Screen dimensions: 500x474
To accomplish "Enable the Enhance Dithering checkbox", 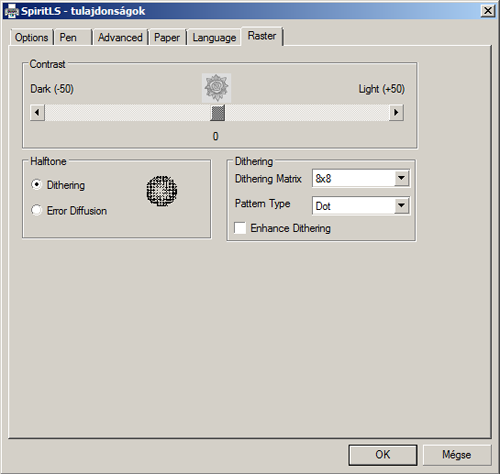I will coord(240,228).
